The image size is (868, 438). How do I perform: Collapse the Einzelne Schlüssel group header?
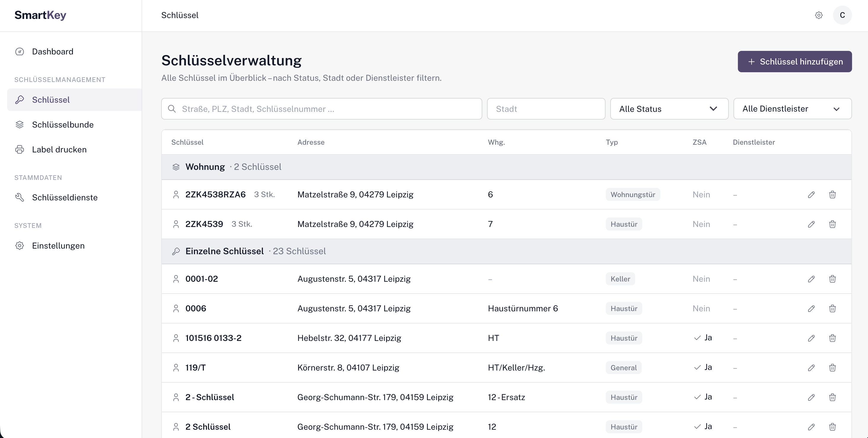(506, 251)
